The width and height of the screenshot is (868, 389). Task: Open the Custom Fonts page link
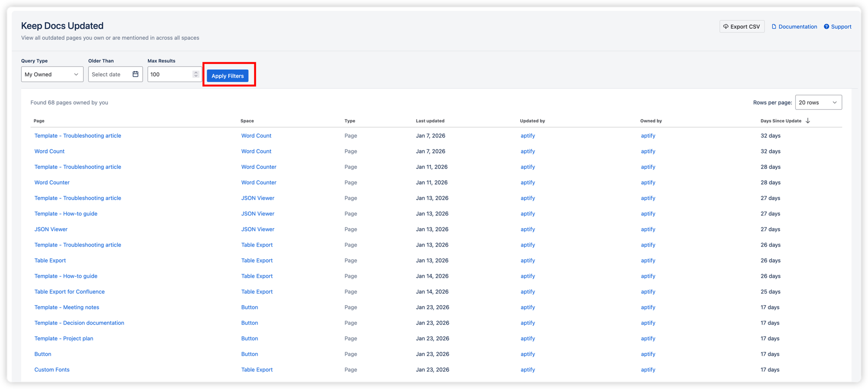coord(52,369)
